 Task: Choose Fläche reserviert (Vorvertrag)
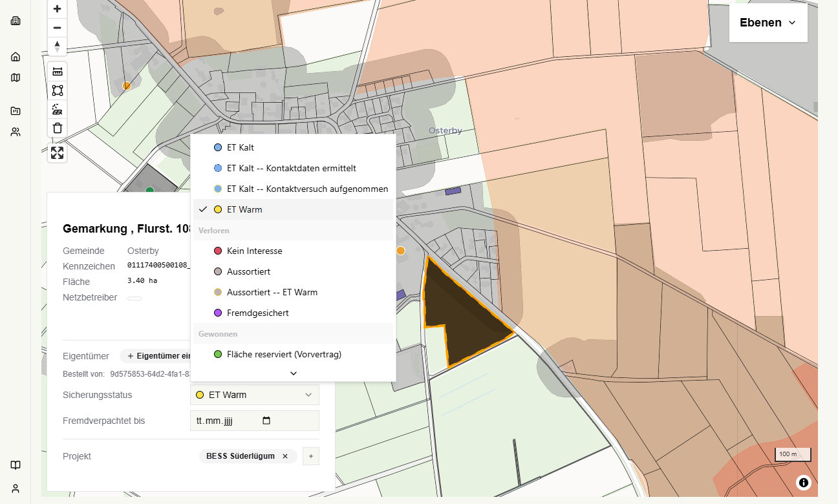(294, 354)
